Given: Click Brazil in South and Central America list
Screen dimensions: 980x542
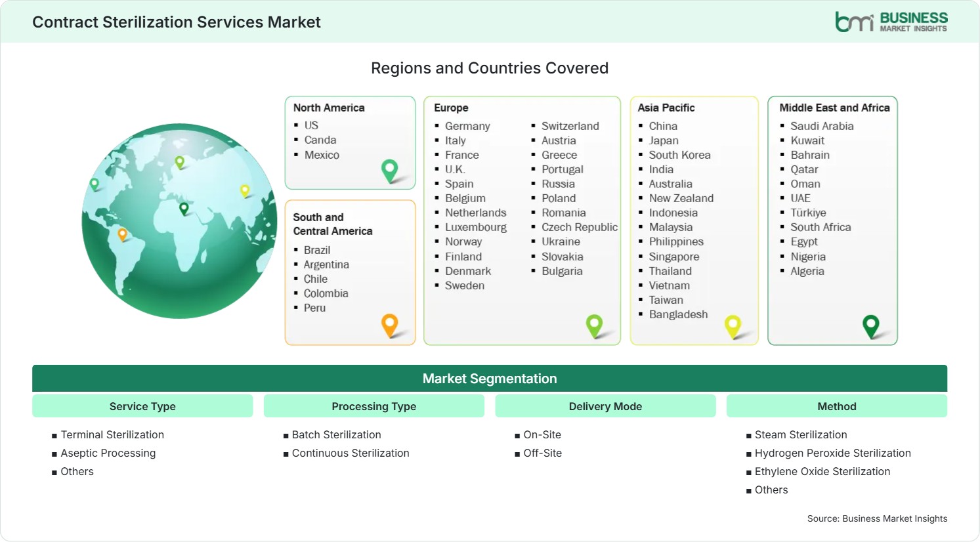Looking at the screenshot, I should [x=317, y=250].
